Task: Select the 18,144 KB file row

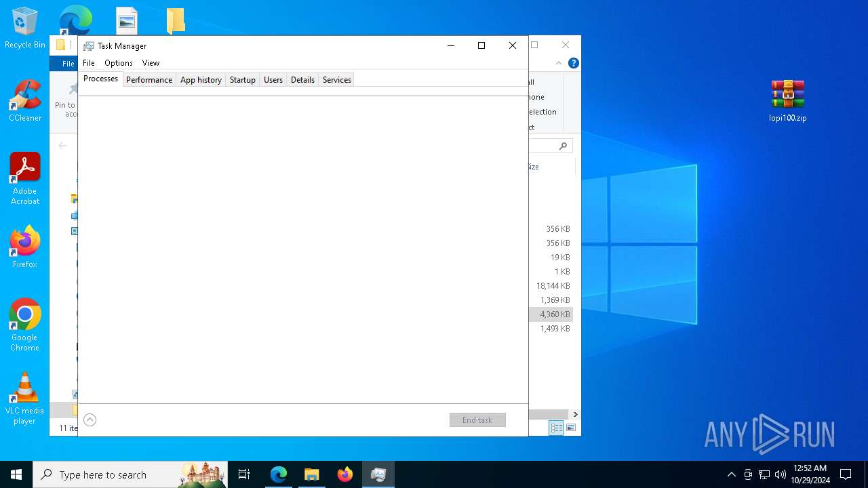Action: tap(551, 286)
